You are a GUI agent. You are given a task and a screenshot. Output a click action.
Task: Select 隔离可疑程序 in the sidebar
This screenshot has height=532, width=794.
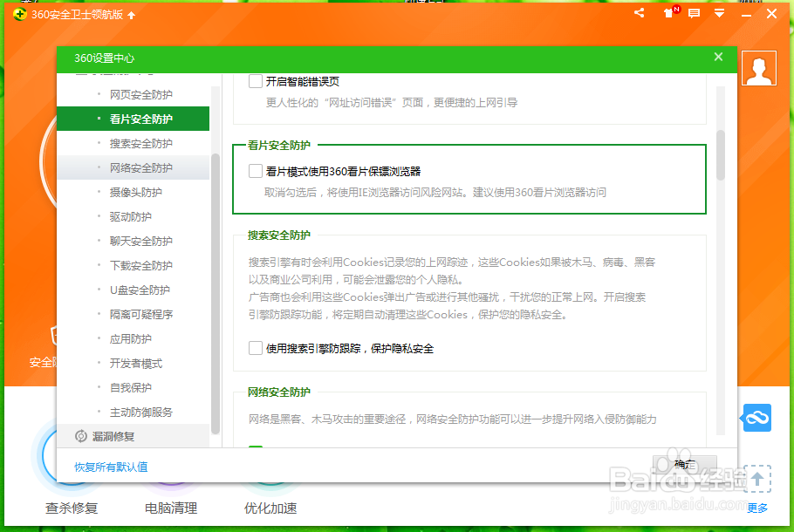[133, 314]
